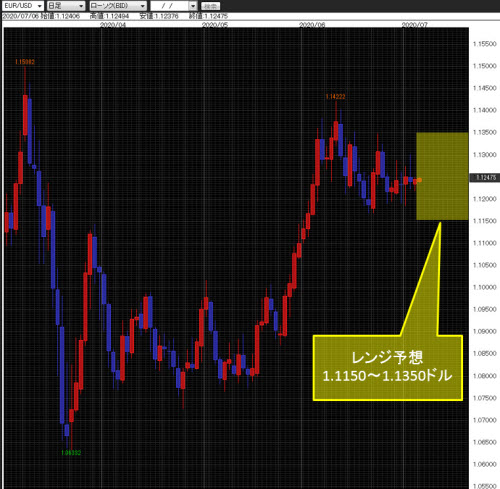Screen dimensions: 500x489
Task: Click the 検索 search button
Action: tap(211, 6)
